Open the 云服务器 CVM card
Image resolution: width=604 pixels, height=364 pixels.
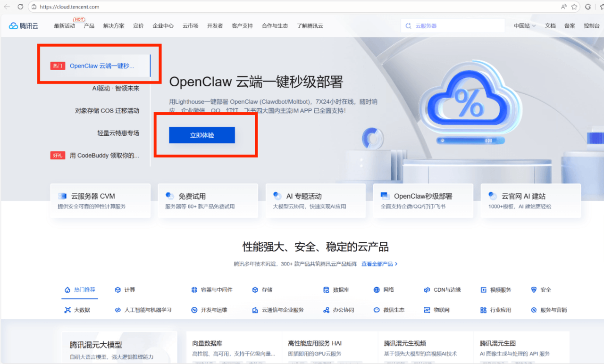point(100,200)
